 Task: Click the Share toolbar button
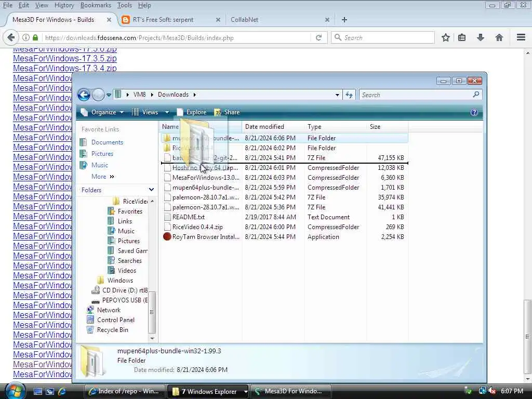click(227, 112)
